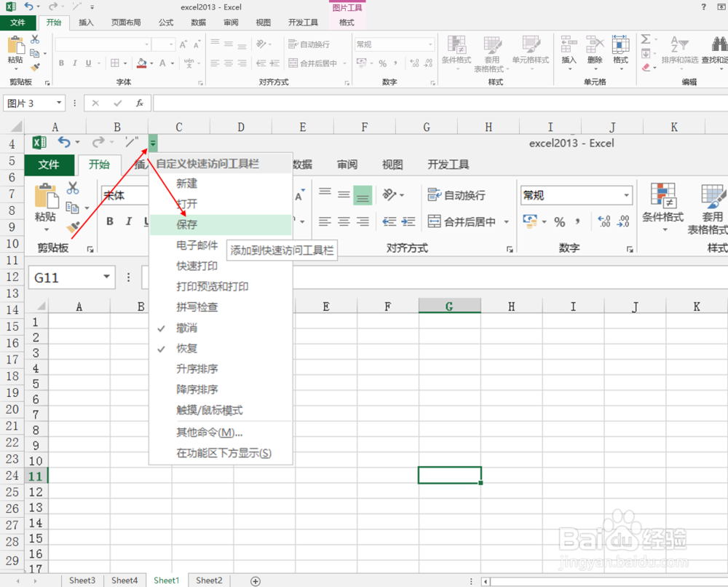Click the embedded Increase Indent icon
Viewport: 728px width, 587px height.
tap(408, 221)
